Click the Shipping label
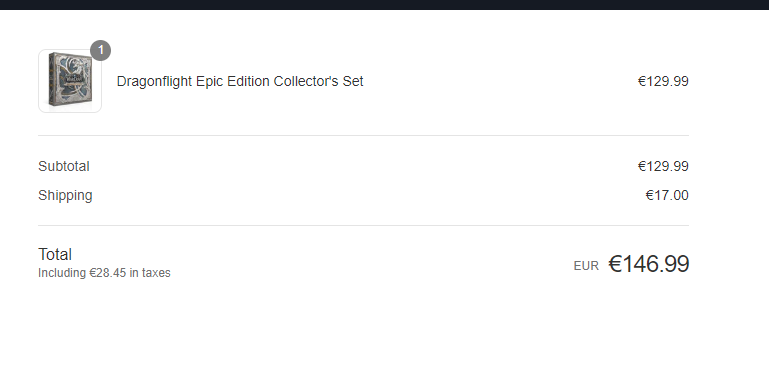 [x=65, y=195]
